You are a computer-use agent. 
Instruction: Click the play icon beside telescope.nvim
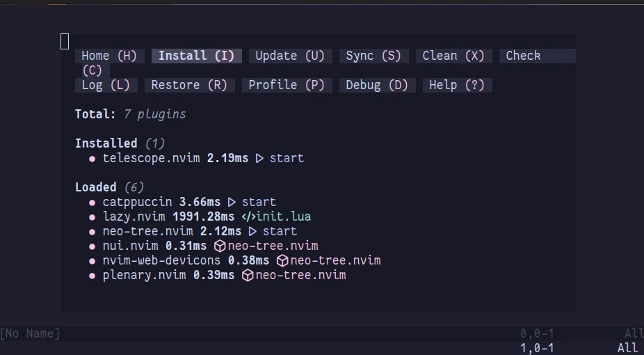coord(259,158)
